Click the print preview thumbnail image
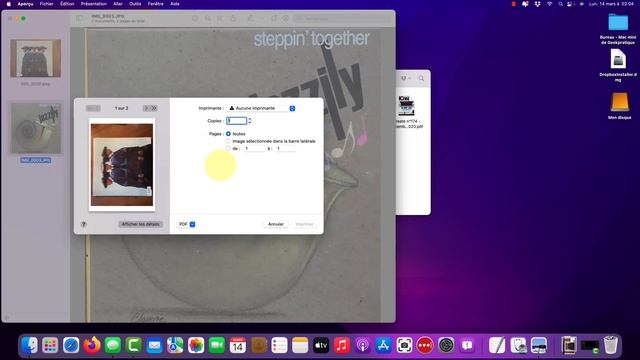640x360 pixels. (122, 164)
